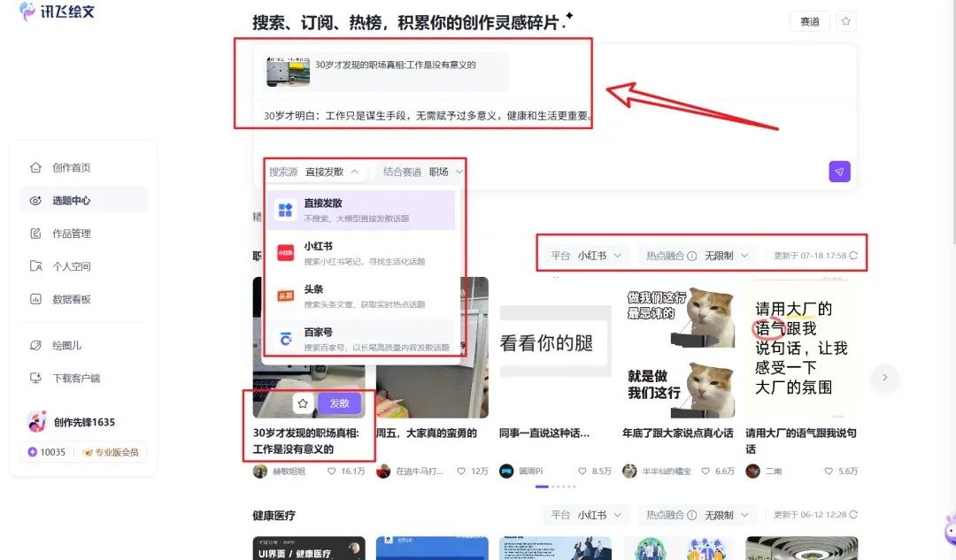Click author avatar 圆周Pi
The height and width of the screenshot is (560, 956).
[x=506, y=471]
